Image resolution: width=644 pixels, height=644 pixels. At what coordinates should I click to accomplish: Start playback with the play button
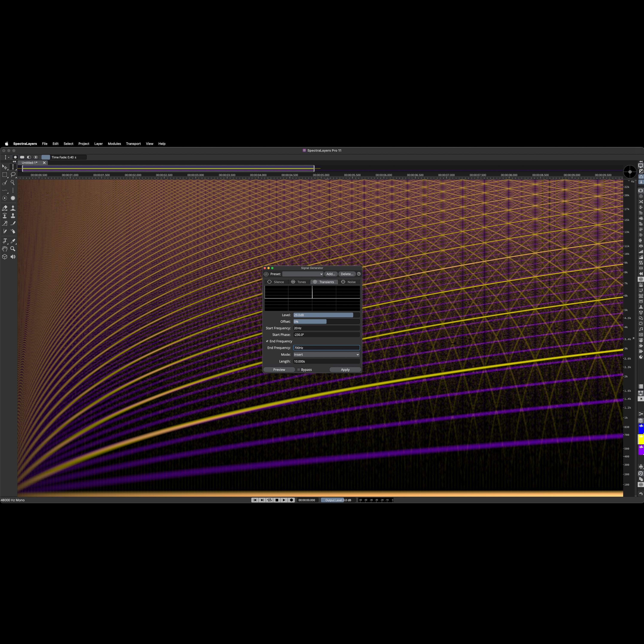(x=284, y=500)
